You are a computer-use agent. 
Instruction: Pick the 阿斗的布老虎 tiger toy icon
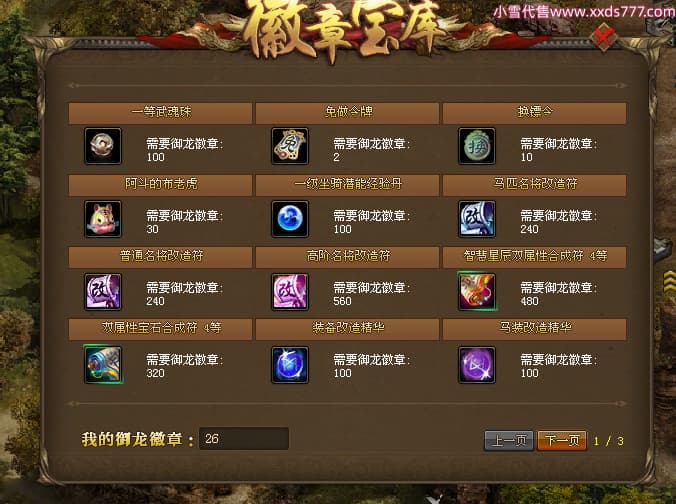103,219
